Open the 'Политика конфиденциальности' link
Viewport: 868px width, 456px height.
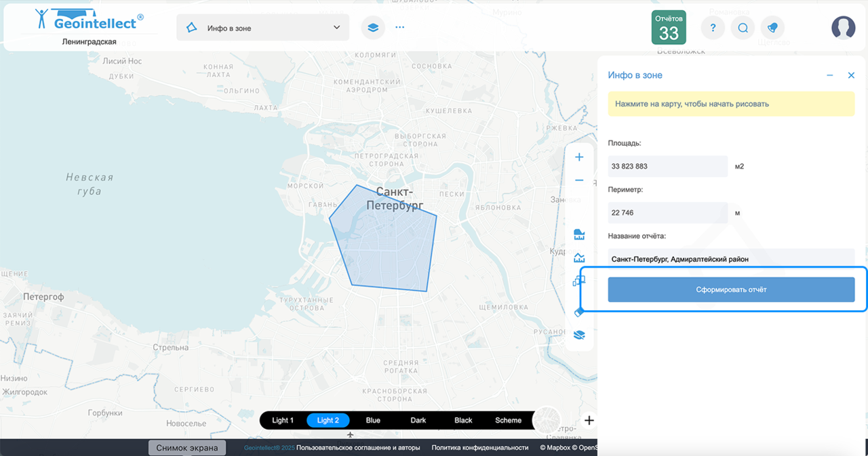click(x=479, y=447)
